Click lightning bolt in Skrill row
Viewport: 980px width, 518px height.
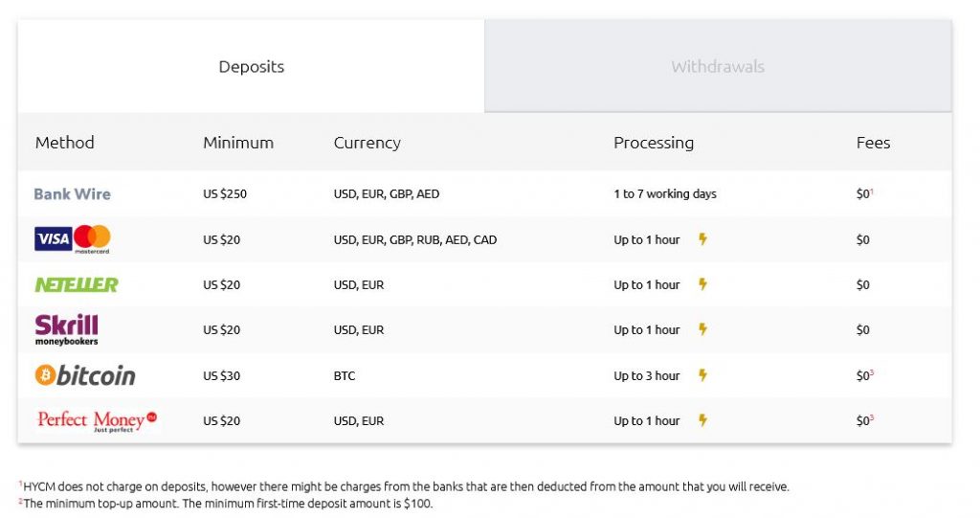(702, 329)
